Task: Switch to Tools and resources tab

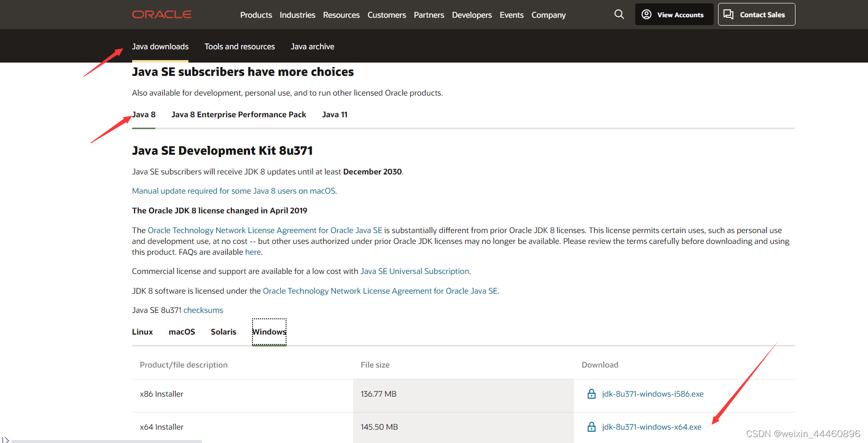Action: click(x=240, y=46)
